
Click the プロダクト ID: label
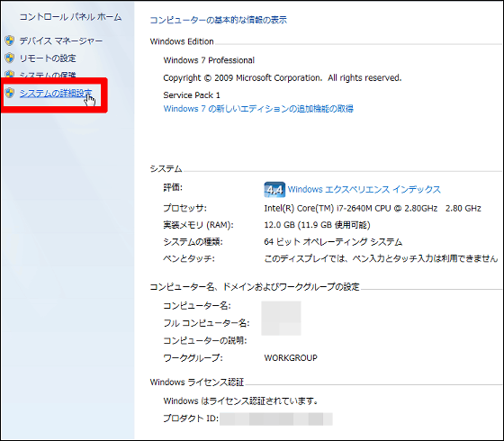coord(191,418)
